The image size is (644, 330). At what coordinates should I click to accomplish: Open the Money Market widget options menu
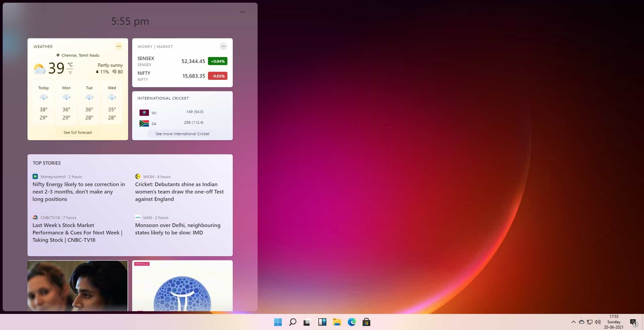(x=223, y=46)
